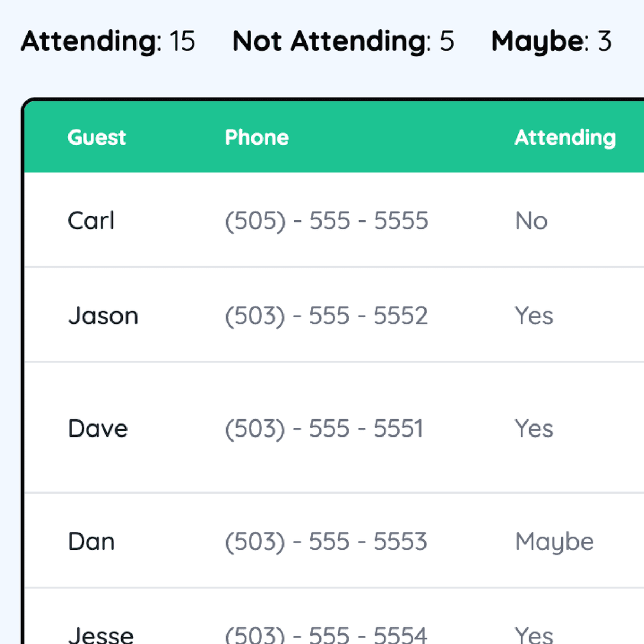Click the Phone column header
644x644 pixels.
click(256, 138)
